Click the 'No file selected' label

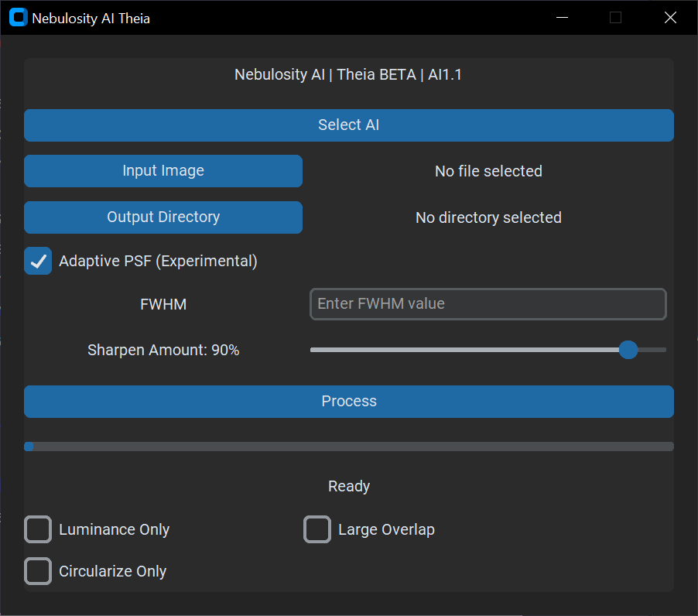pos(488,171)
